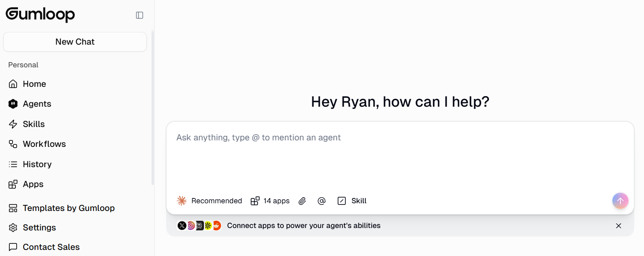Image resolution: width=644 pixels, height=256 pixels.
Task: Send message with the arrow button
Action: point(620,201)
